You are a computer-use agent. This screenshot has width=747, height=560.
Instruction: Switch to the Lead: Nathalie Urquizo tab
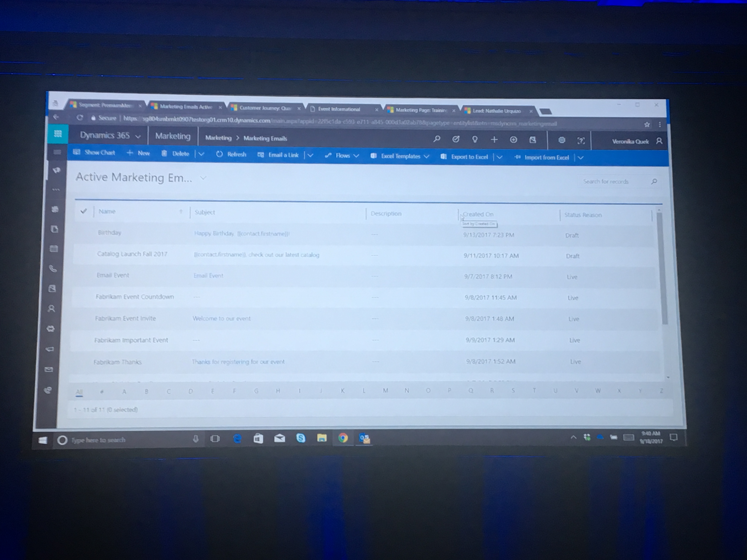click(498, 111)
